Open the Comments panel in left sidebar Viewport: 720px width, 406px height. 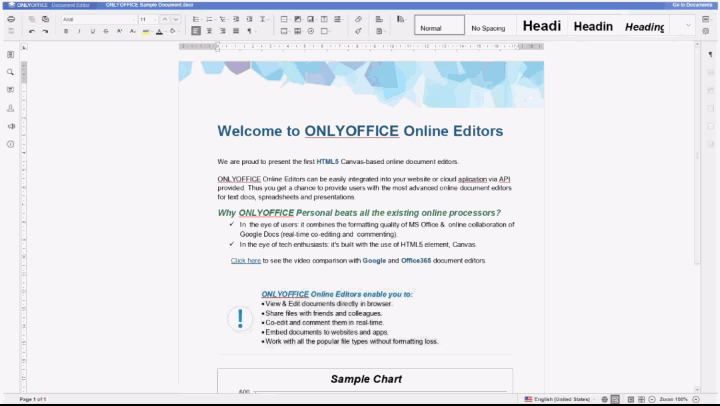click(x=11, y=90)
